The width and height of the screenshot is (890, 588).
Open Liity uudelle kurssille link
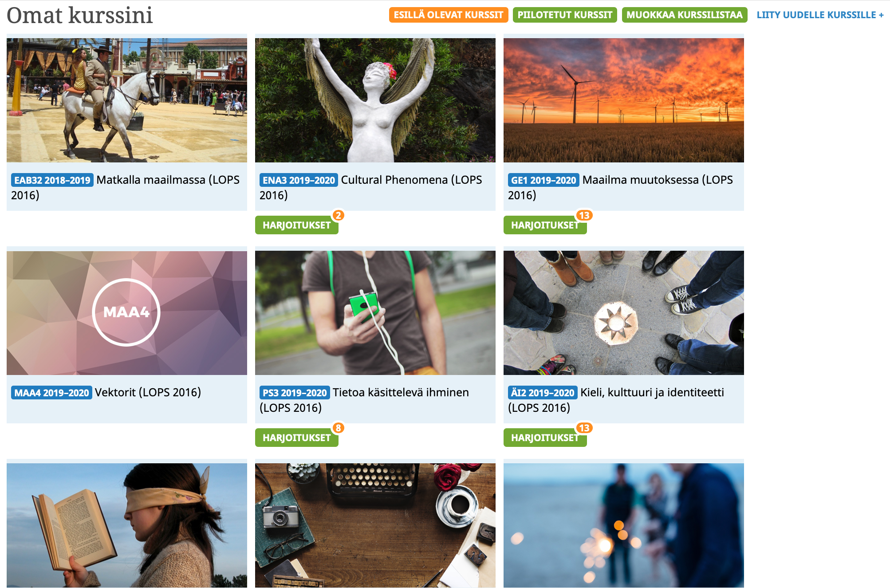[x=820, y=15]
